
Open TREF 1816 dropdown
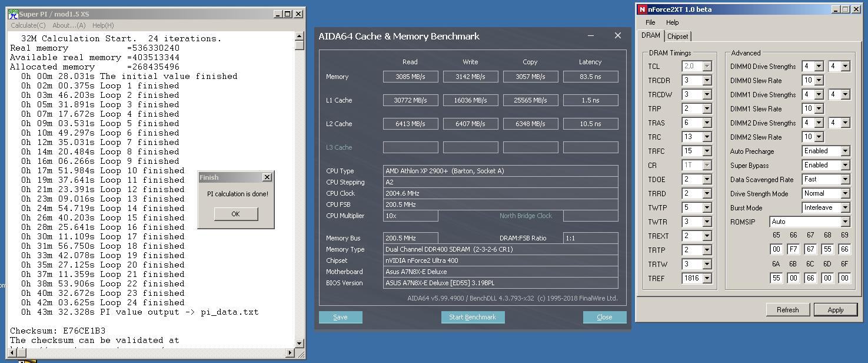(707, 278)
